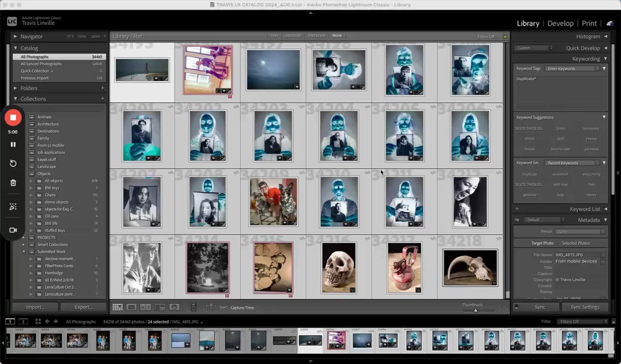
Task: Expand the PROJECTS collection set
Action: 24,237
